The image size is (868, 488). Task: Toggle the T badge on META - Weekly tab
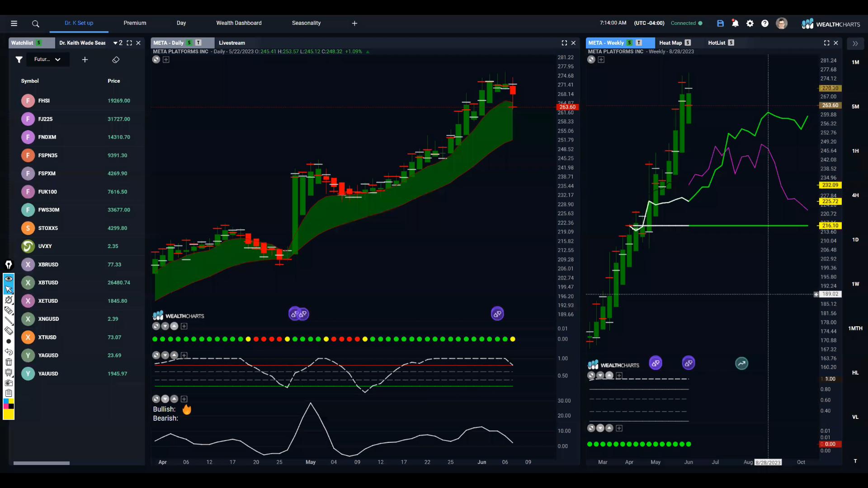pyautogui.click(x=639, y=43)
